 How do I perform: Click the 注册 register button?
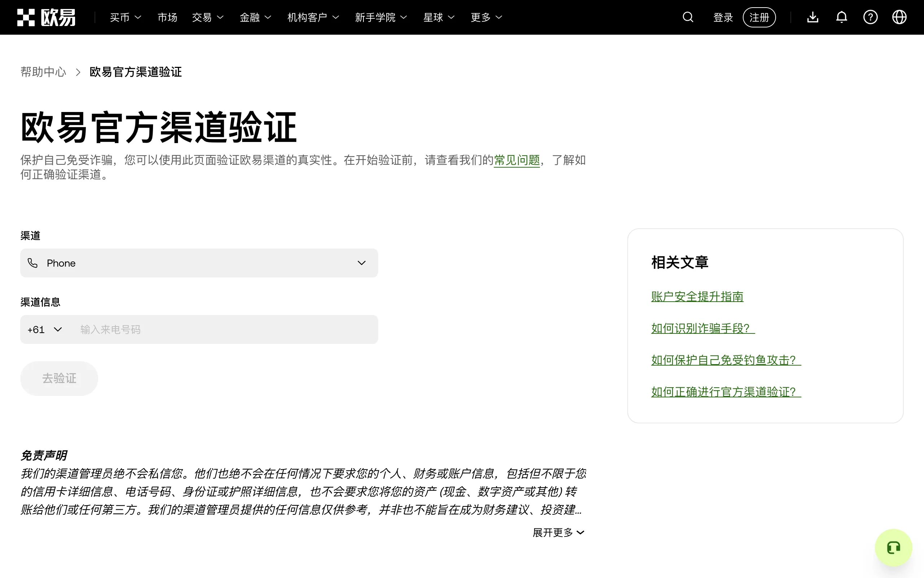pyautogui.click(x=759, y=17)
